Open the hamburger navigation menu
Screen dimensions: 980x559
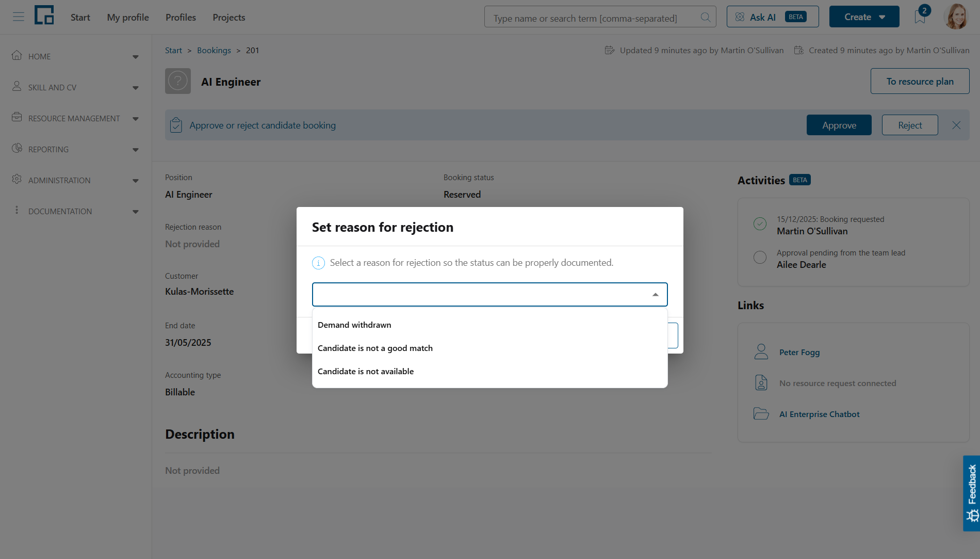pyautogui.click(x=19, y=17)
